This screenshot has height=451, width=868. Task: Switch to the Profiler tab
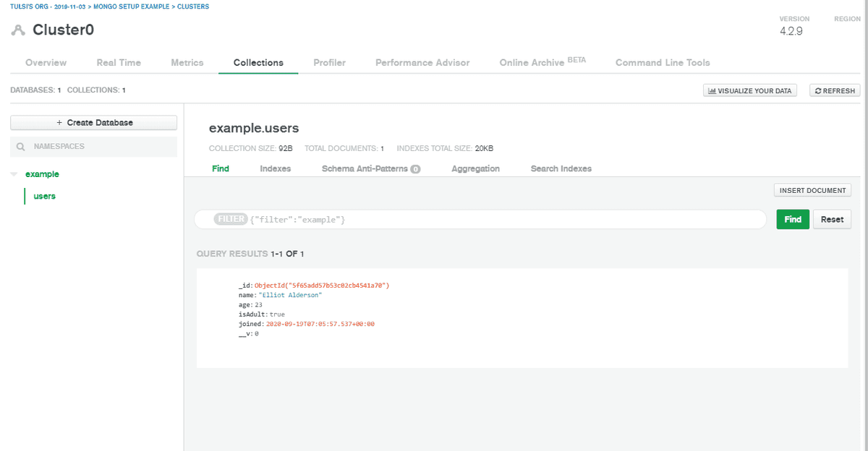tap(329, 62)
